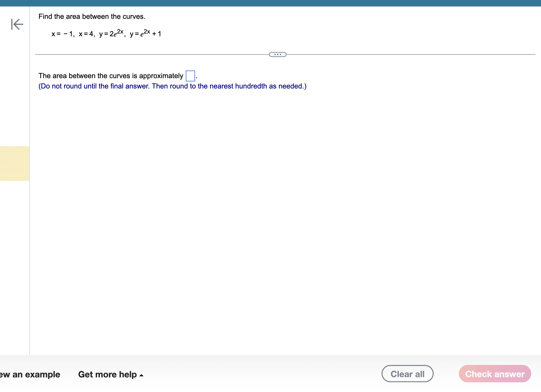Image resolution: width=541 pixels, height=392 pixels.
Task: Expand the ellipsis divider to show problem options
Action: 277,54
